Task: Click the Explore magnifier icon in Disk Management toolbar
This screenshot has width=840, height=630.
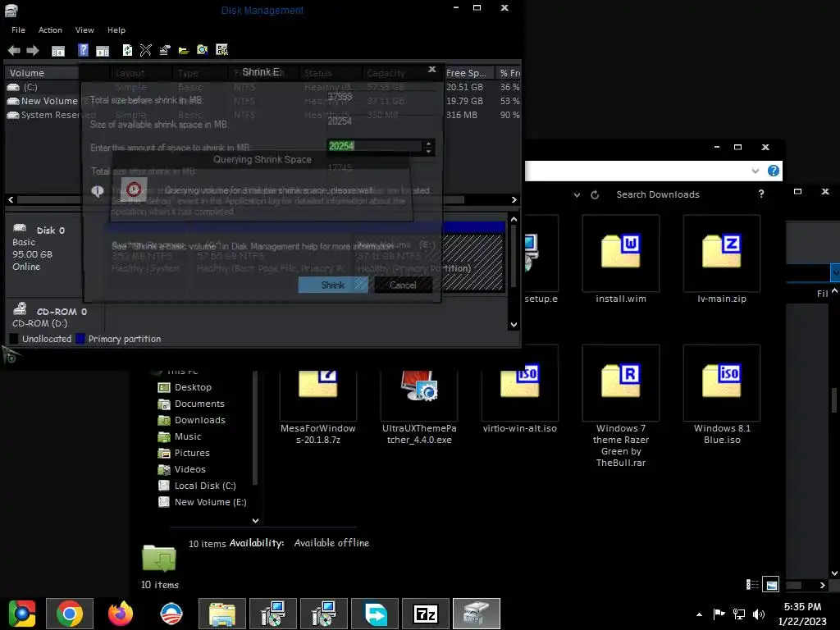Action: 203,50
